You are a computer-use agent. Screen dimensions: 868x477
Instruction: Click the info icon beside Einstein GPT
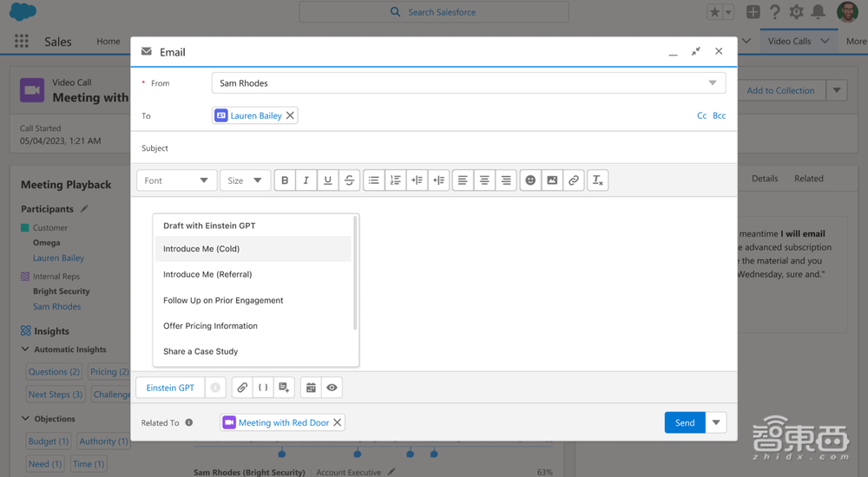pos(215,388)
